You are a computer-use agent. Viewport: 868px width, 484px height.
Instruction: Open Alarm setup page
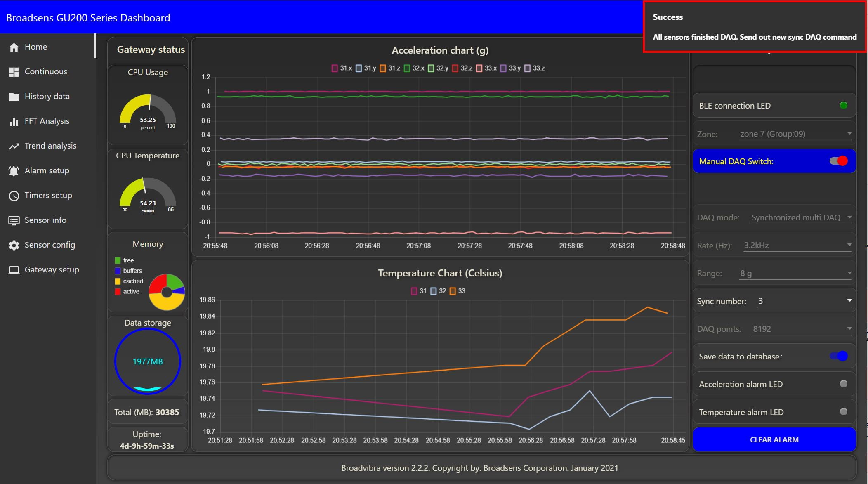[47, 170]
